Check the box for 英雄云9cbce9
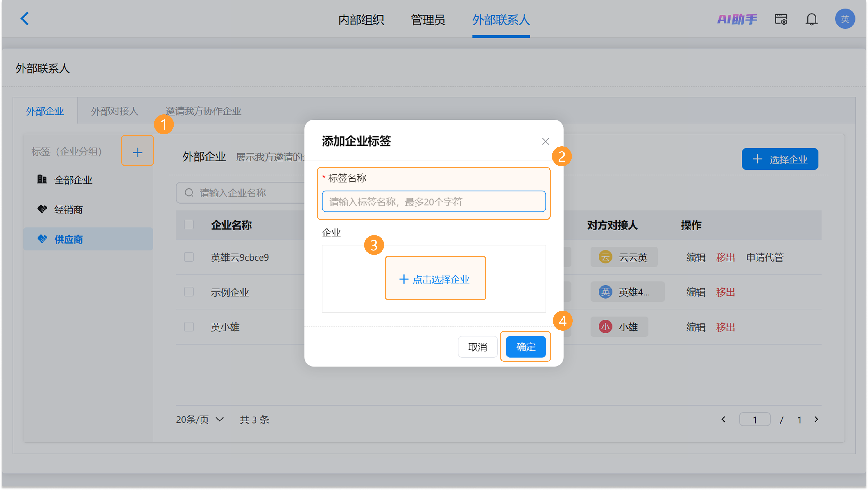This screenshot has width=868, height=490. point(189,257)
